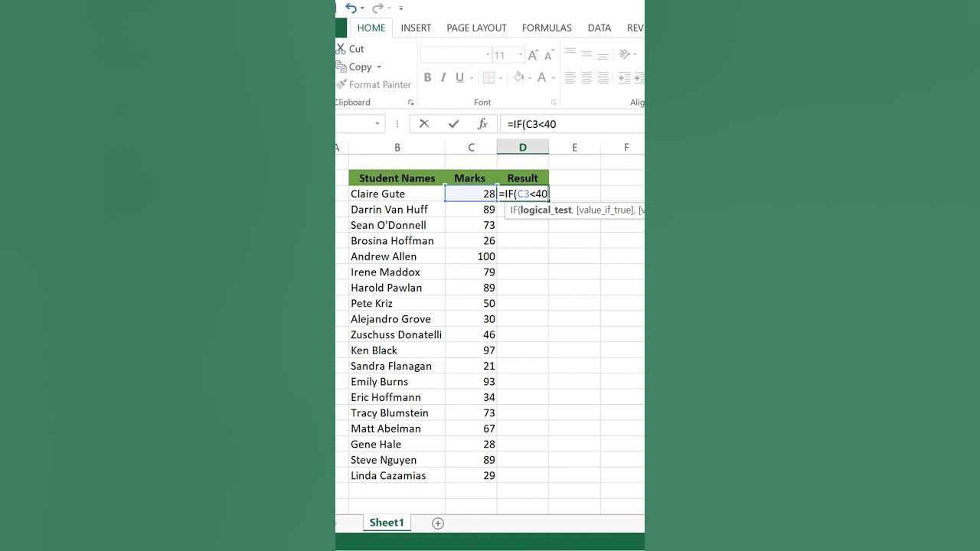This screenshot has width=980, height=551.
Task: Click Decrease Indent icon
Action: pos(624,77)
